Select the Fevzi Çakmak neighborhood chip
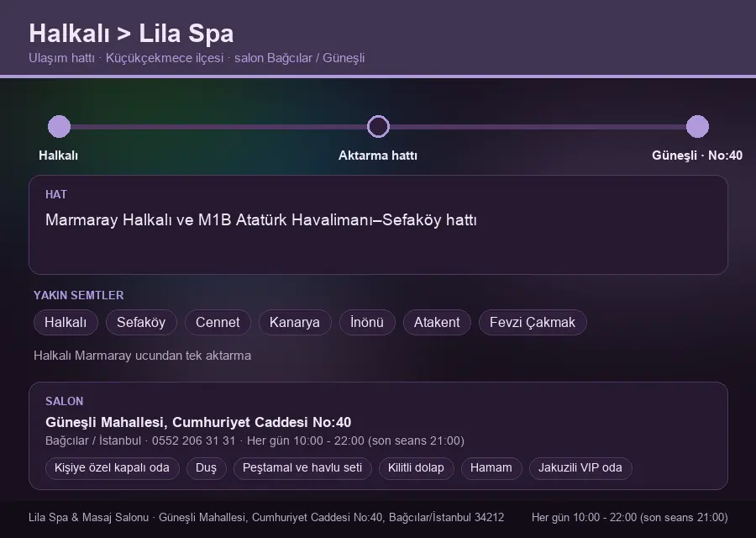 (x=533, y=322)
